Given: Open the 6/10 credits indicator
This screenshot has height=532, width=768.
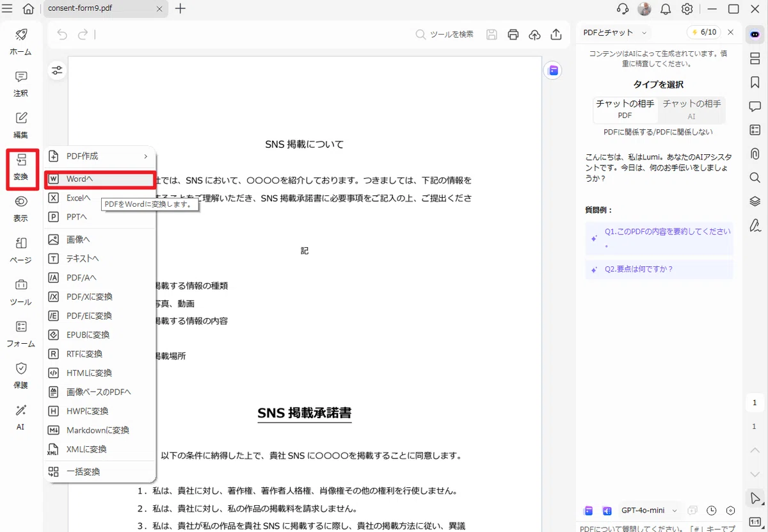Looking at the screenshot, I should pos(703,32).
